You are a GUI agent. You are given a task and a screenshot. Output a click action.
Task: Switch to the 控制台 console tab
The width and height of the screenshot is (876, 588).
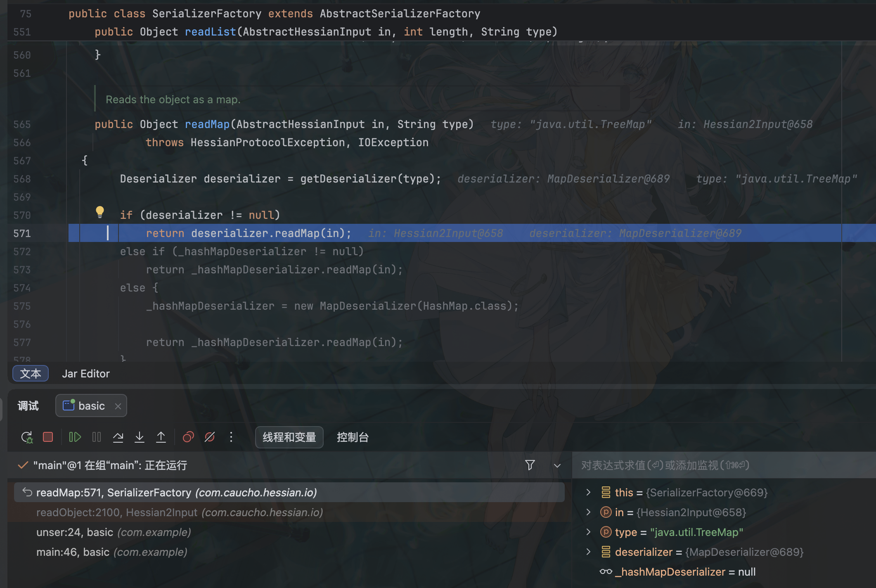tap(353, 437)
